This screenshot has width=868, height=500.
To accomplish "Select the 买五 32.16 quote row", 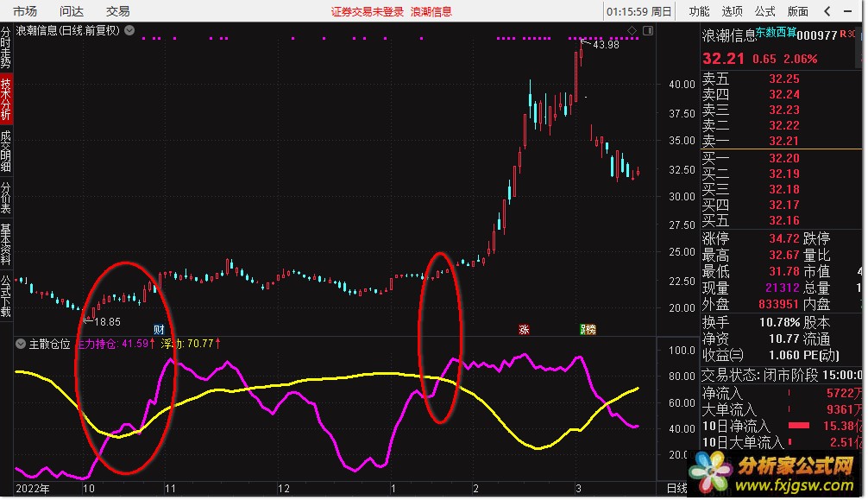I will click(x=781, y=220).
